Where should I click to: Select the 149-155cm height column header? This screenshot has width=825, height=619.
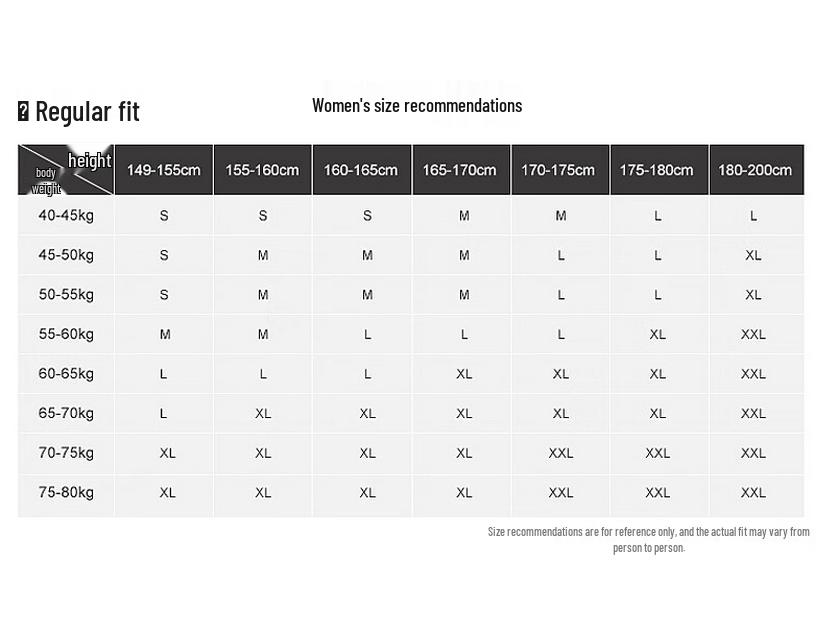coord(163,170)
